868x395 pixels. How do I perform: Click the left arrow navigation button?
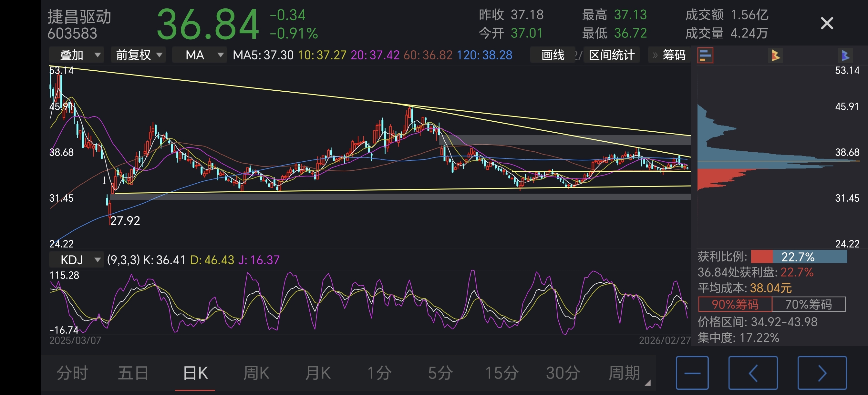pyautogui.click(x=753, y=373)
